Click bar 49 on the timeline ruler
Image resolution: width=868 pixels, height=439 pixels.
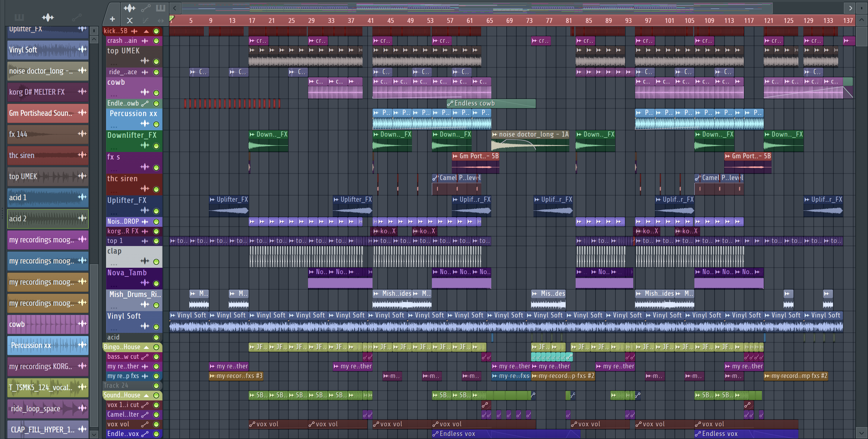tap(410, 21)
